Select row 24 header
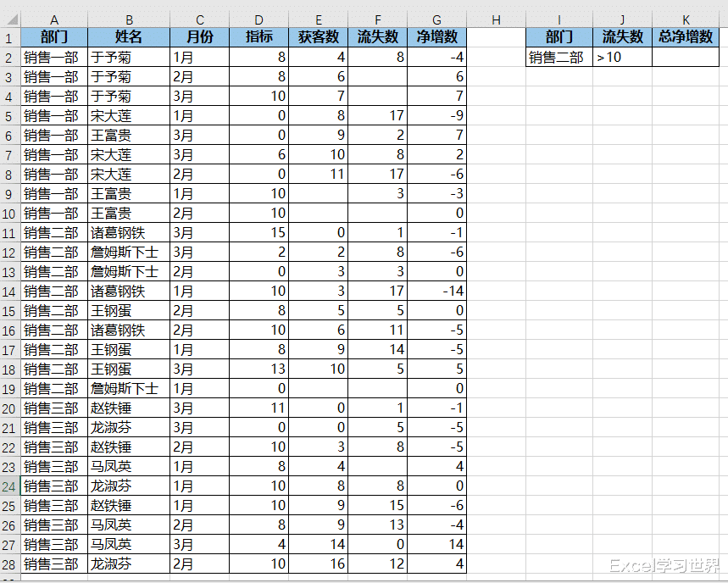Screen dimensions: 728x583 [10, 486]
